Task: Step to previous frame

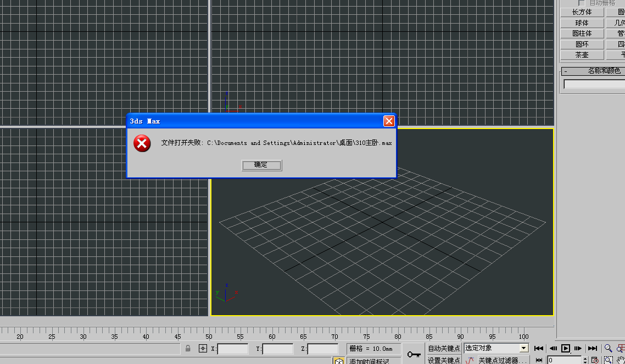Action: click(553, 349)
